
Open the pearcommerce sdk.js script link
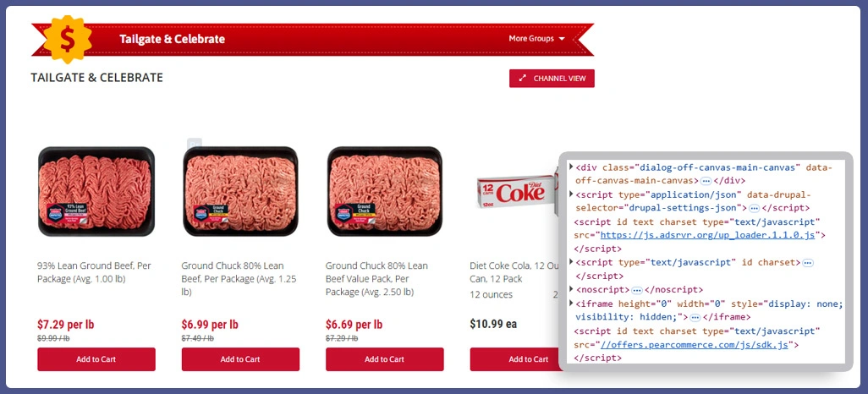click(x=697, y=344)
